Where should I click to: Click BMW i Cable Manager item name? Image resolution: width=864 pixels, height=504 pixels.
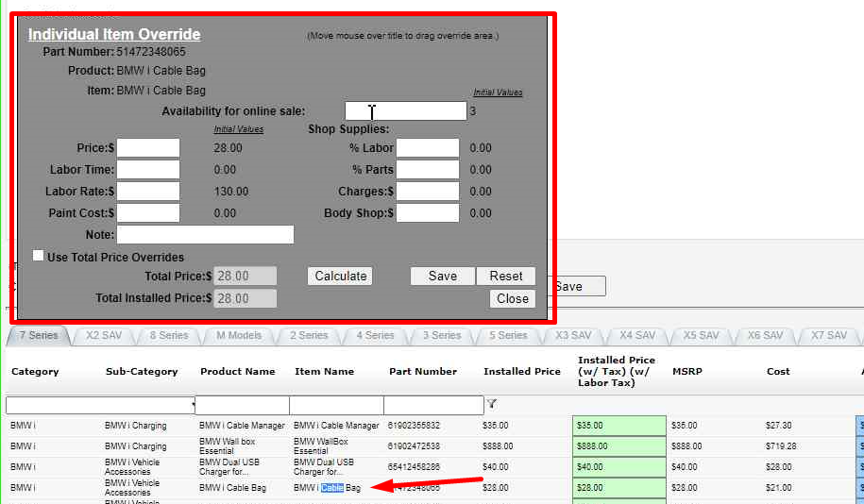pos(336,426)
